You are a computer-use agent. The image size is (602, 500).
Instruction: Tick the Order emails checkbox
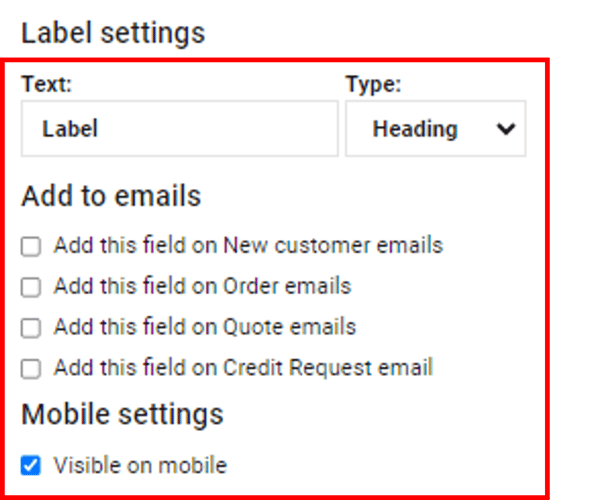pyautogui.click(x=31, y=287)
